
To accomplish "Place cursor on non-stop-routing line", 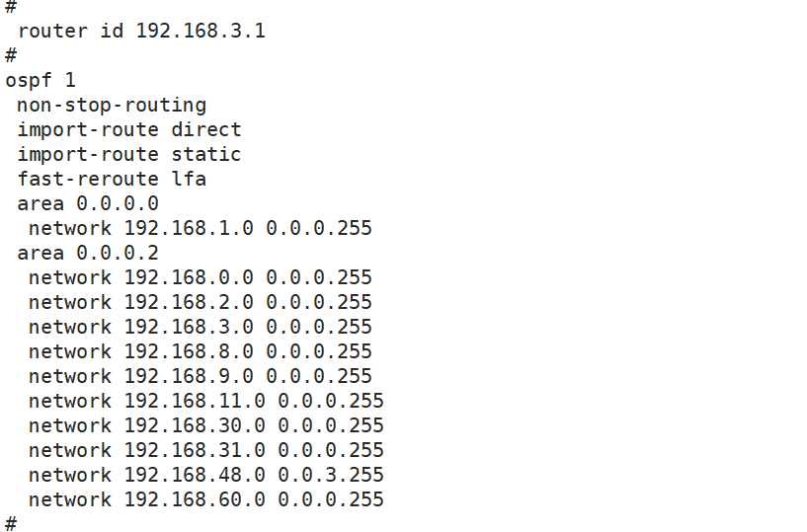I will [x=112, y=105].
